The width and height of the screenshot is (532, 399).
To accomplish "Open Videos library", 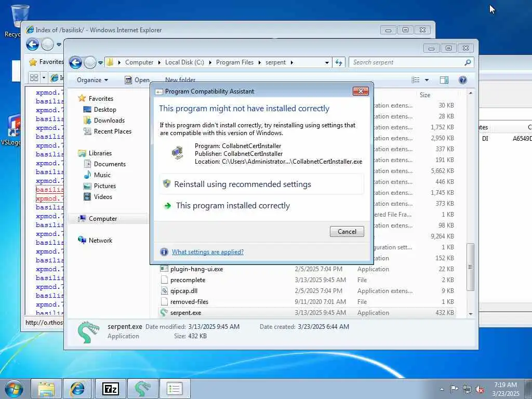I will point(98,196).
